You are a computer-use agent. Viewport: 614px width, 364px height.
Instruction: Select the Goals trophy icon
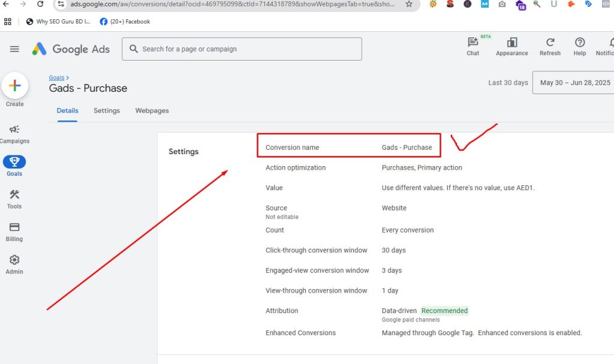point(14,162)
